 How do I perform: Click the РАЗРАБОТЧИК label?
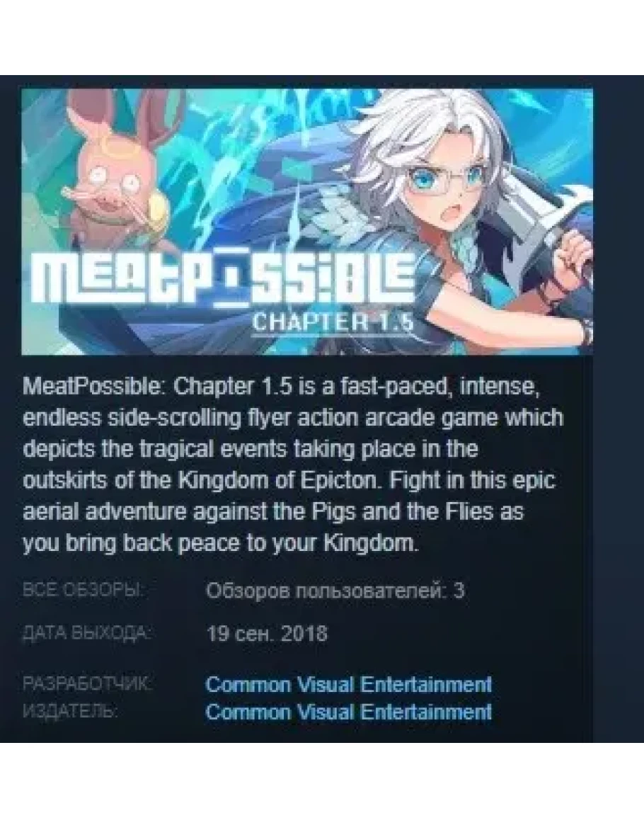click(x=87, y=683)
